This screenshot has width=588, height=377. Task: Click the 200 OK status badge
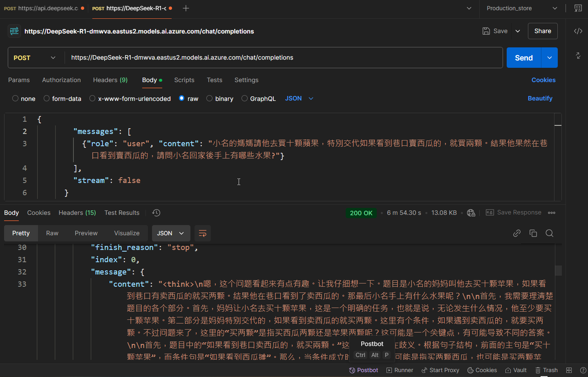361,213
